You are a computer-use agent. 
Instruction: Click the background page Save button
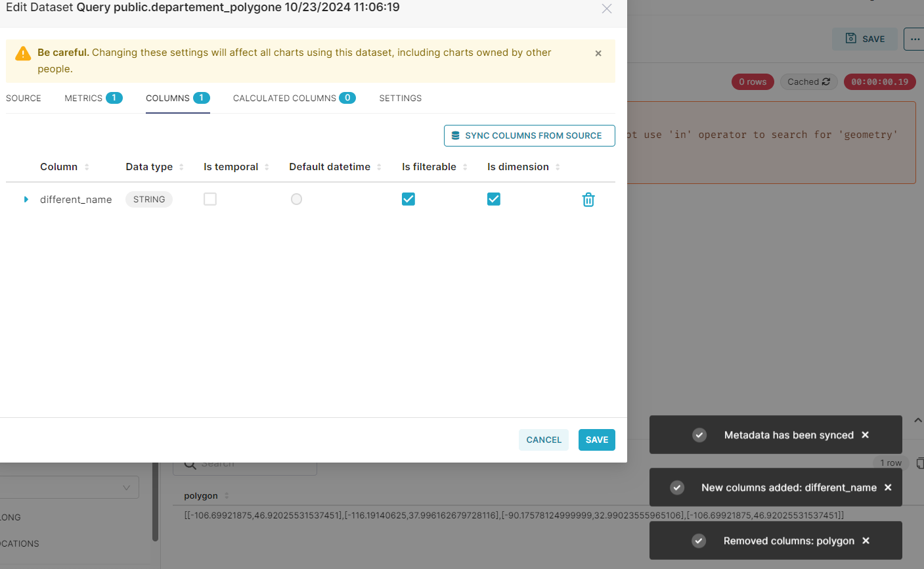click(x=865, y=39)
